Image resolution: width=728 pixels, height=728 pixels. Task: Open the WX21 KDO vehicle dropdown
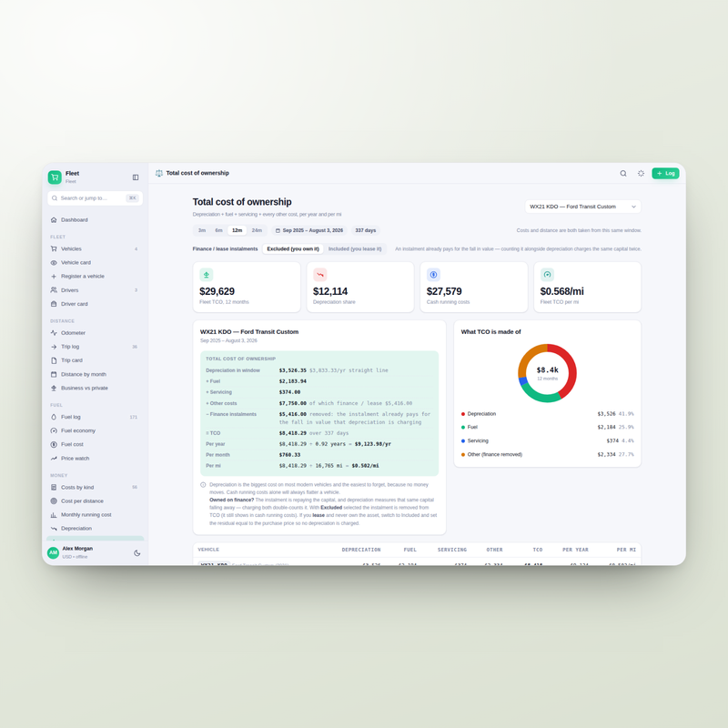coord(582,207)
